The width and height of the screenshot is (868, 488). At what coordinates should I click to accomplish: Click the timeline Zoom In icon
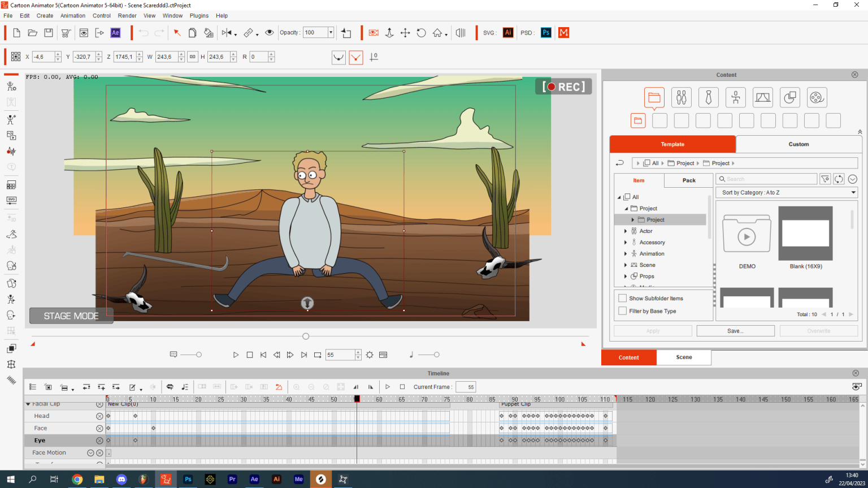pyautogui.click(x=296, y=387)
